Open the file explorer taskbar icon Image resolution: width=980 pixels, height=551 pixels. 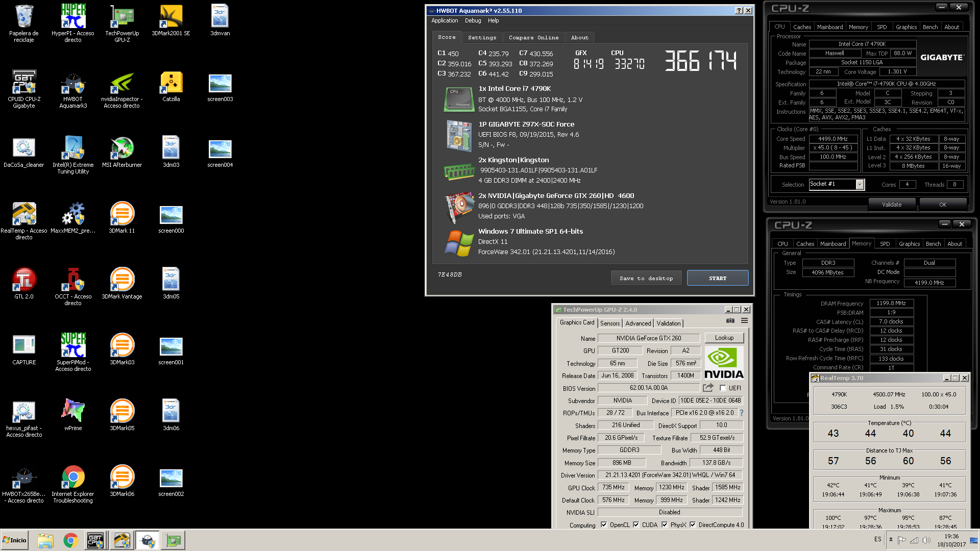(45, 540)
